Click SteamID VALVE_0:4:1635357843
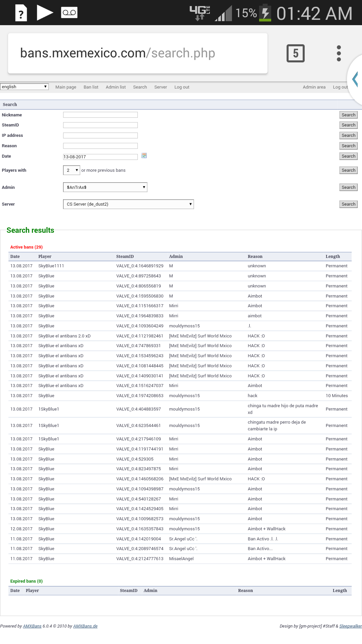Image resolution: width=362 pixels, height=644 pixels. click(x=140, y=529)
